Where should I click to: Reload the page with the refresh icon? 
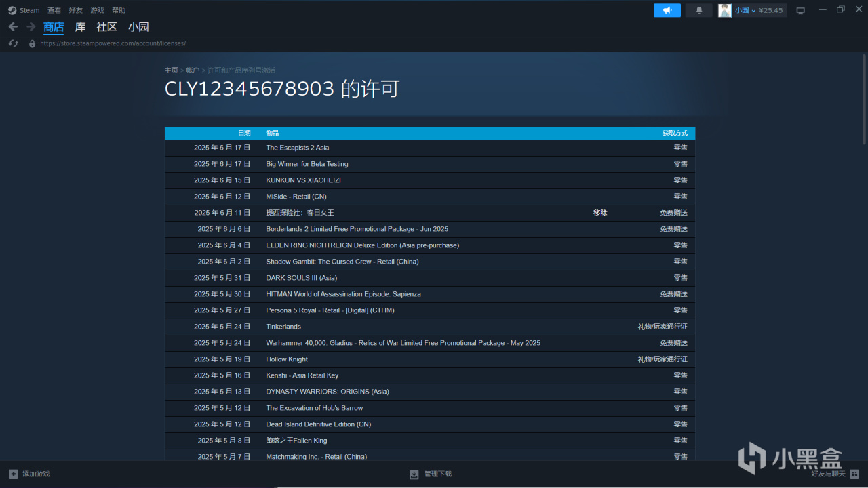(x=13, y=43)
